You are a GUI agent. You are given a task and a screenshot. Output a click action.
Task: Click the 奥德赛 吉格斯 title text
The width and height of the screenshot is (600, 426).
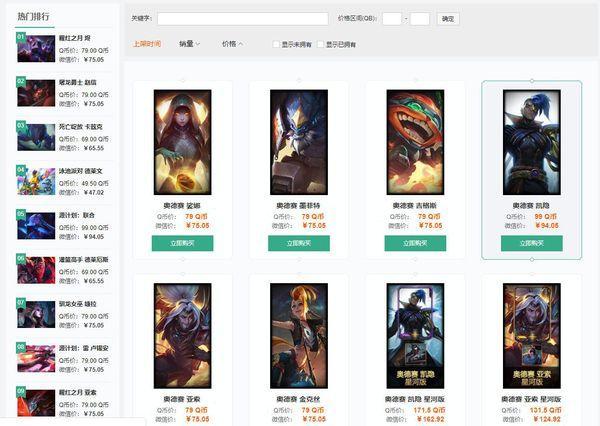tap(415, 206)
